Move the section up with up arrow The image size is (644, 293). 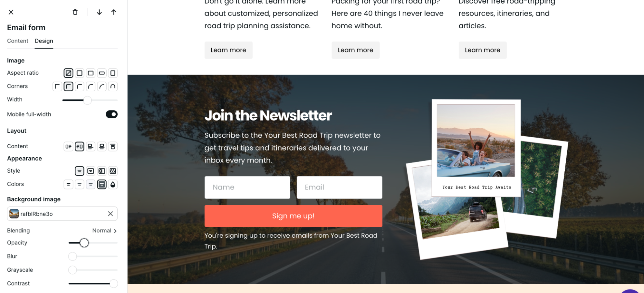pyautogui.click(x=114, y=12)
